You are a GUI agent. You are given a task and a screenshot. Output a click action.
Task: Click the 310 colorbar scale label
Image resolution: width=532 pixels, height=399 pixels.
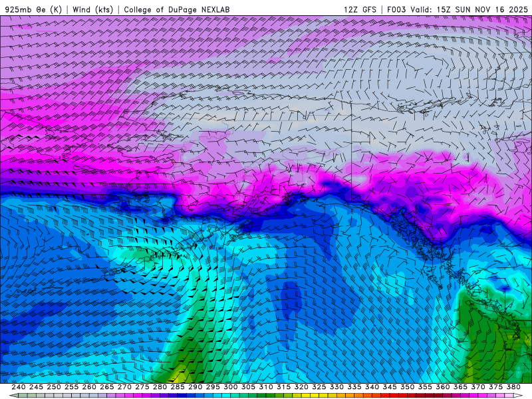(x=265, y=387)
